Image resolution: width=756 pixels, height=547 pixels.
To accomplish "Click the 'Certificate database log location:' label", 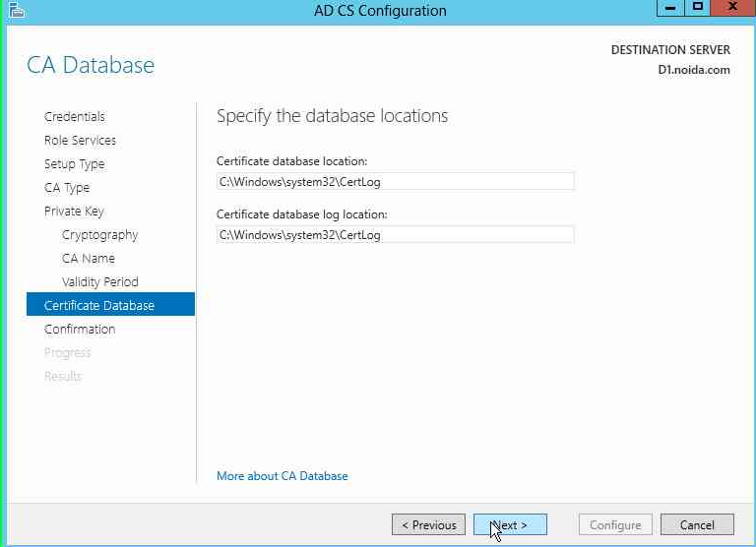I will (x=302, y=214).
